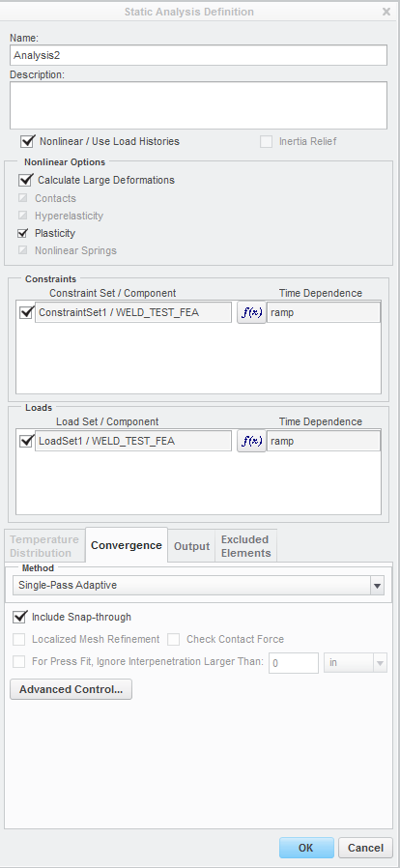Toggle Nonlinear / Use Load Histories checkbox
The width and height of the screenshot is (400, 868).
pyautogui.click(x=28, y=141)
